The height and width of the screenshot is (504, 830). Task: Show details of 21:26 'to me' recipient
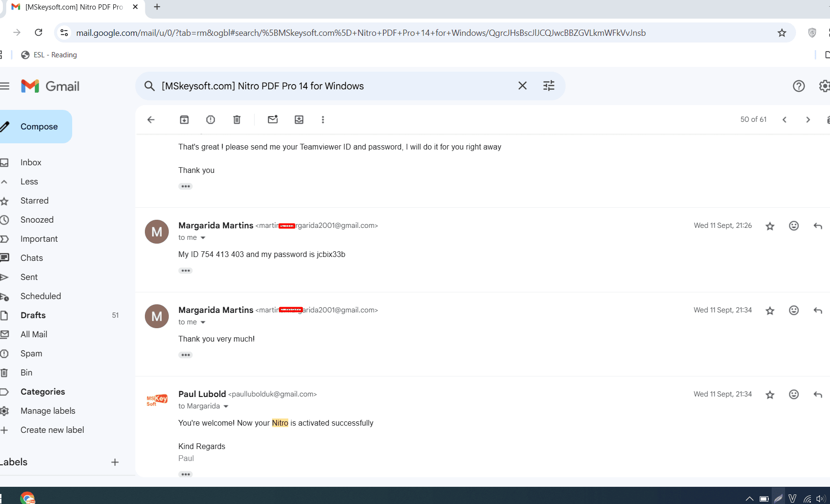[203, 238]
